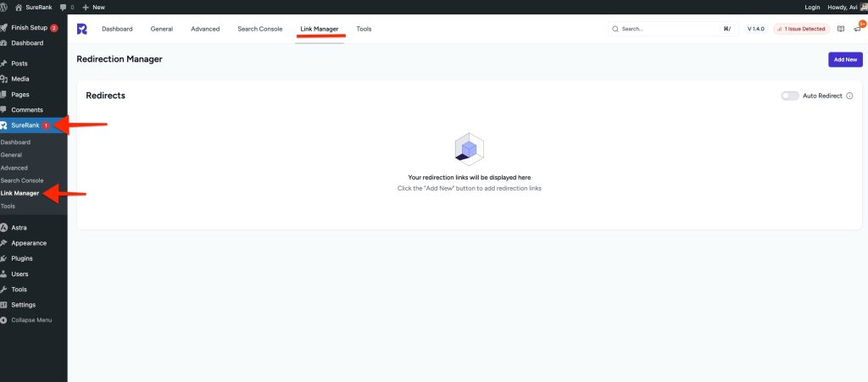Click the New content plus button

click(93, 7)
